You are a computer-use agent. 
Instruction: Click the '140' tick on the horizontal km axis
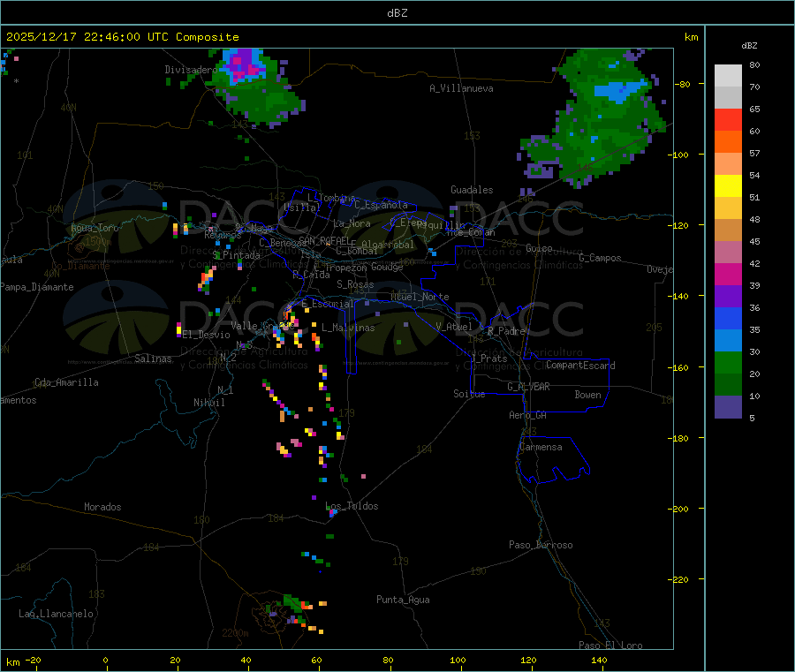[x=599, y=660]
